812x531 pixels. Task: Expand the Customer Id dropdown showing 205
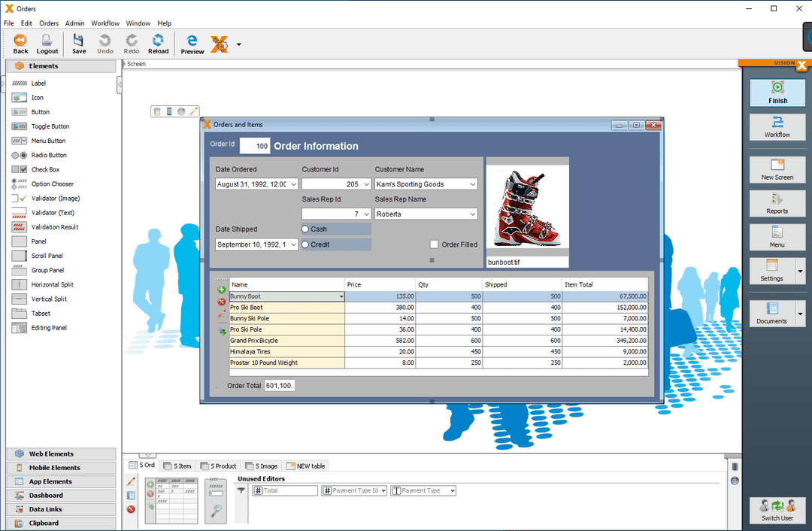(x=367, y=184)
